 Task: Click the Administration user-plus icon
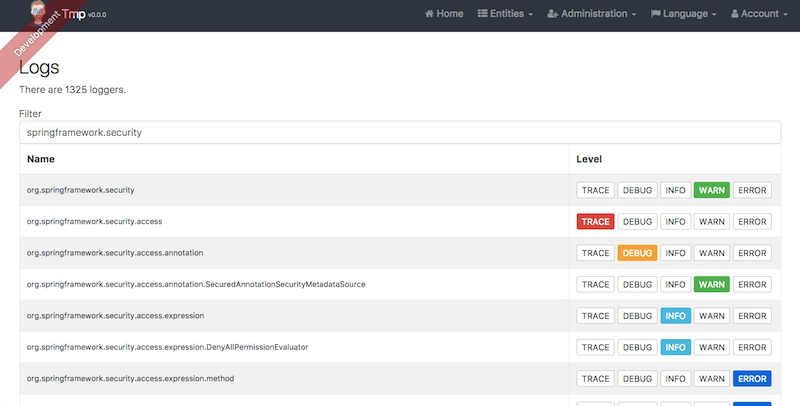[553, 15]
